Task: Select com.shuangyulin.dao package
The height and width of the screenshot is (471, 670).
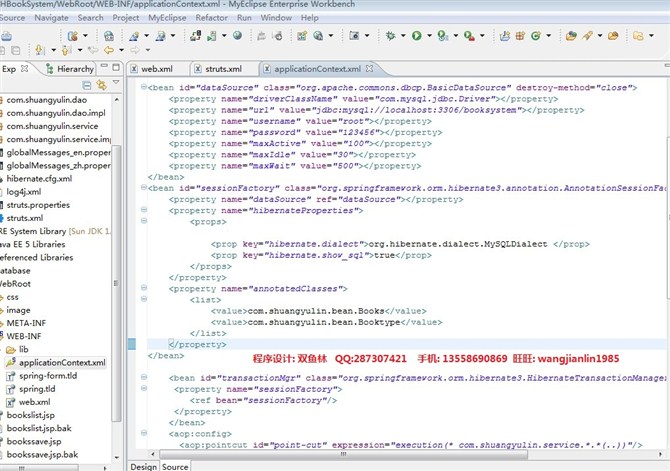Action: pyautogui.click(x=46, y=100)
